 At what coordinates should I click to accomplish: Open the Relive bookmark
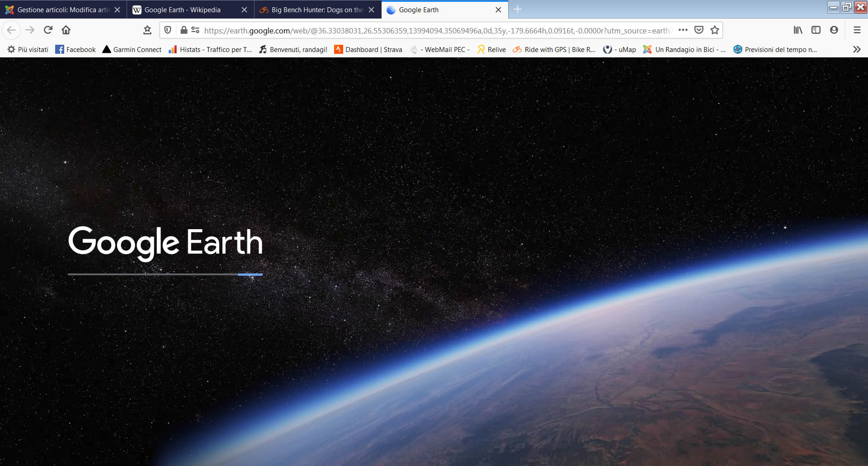click(x=491, y=49)
